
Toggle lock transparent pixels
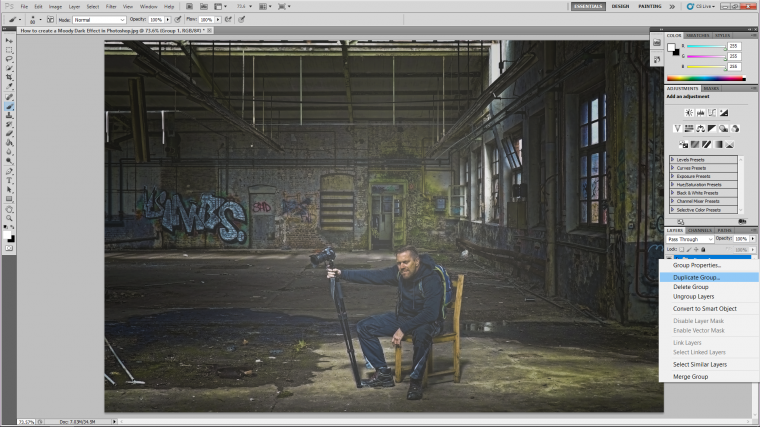[681, 250]
